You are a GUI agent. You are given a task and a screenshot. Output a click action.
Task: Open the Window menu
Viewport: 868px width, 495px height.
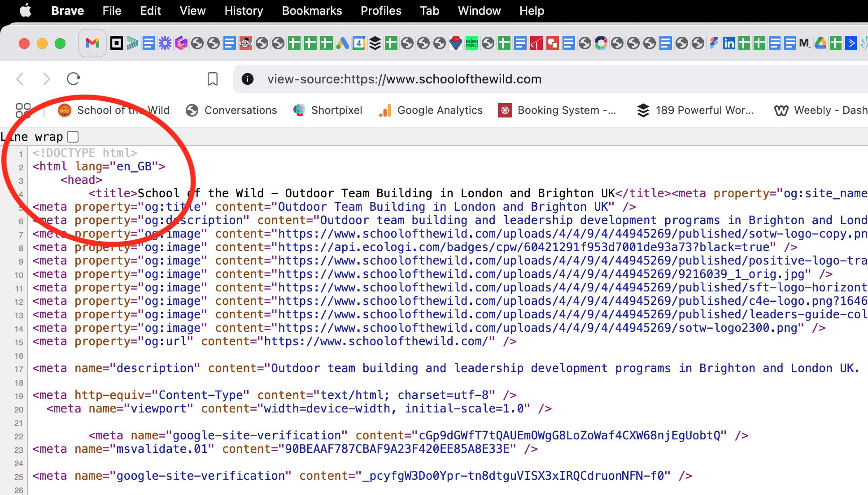pos(479,11)
